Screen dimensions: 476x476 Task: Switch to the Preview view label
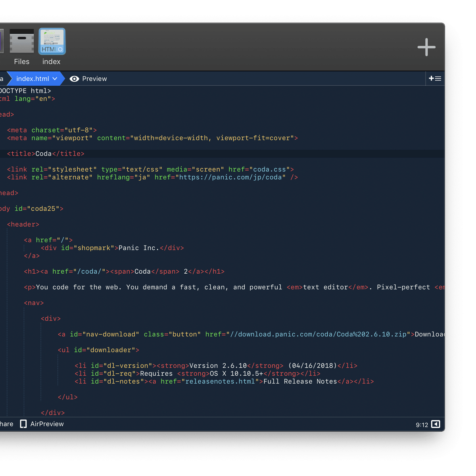click(94, 79)
